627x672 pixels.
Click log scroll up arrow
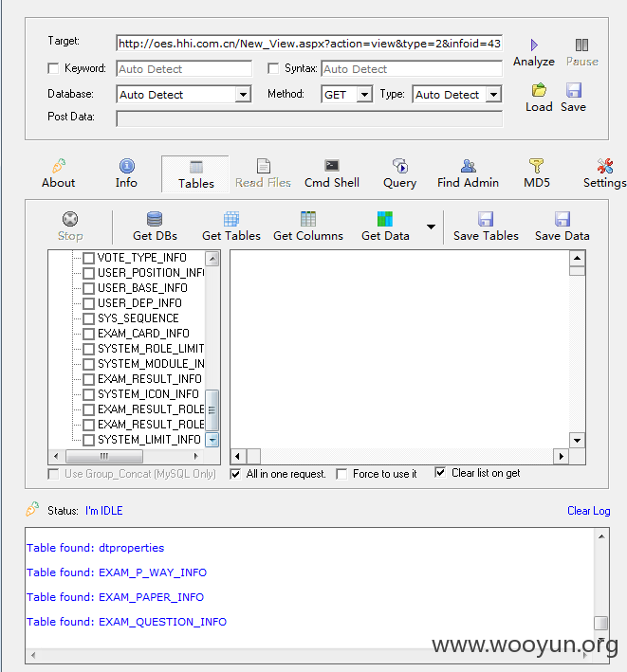pos(601,536)
